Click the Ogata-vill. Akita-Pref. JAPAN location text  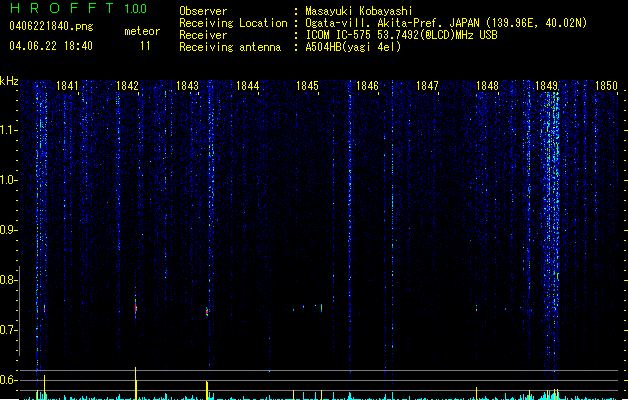click(446, 23)
